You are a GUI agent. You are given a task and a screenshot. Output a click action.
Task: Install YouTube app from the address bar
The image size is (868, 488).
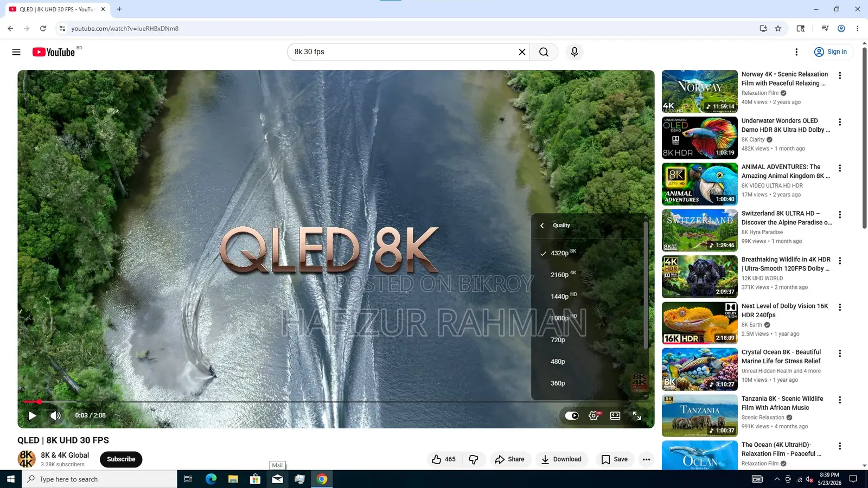tap(763, 29)
